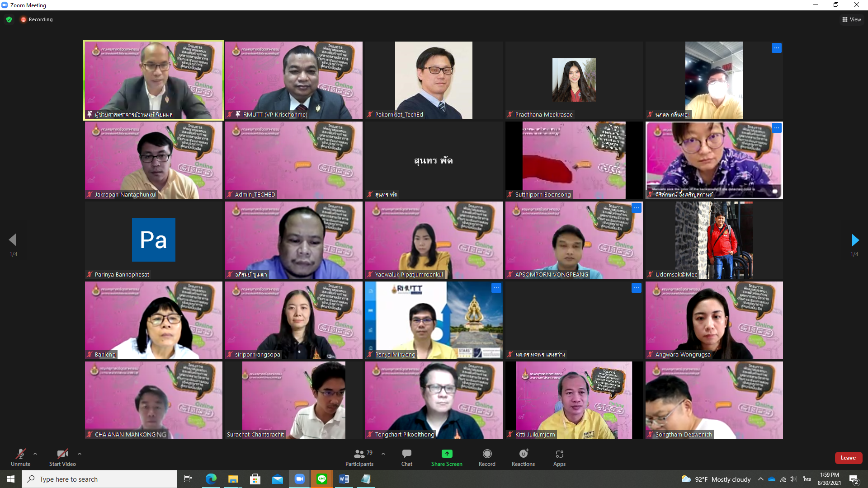Open the Apps panel
The image size is (868, 488).
[x=559, y=457]
